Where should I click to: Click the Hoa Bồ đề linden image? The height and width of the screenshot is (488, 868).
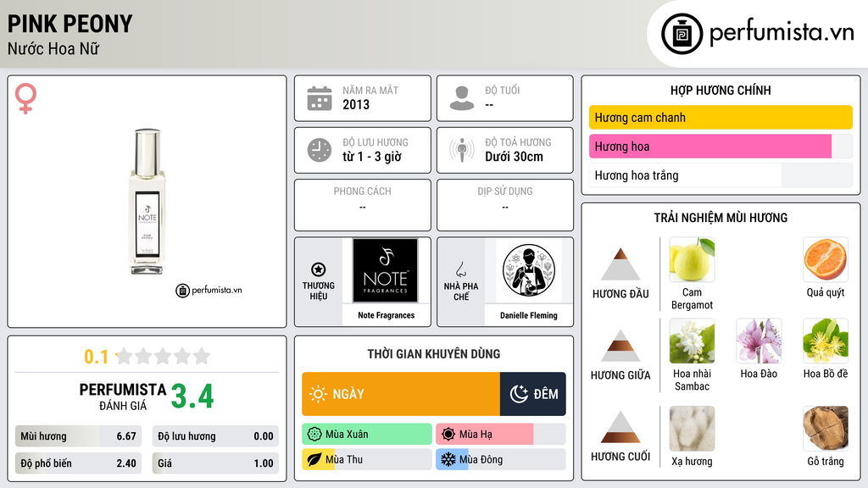826,341
